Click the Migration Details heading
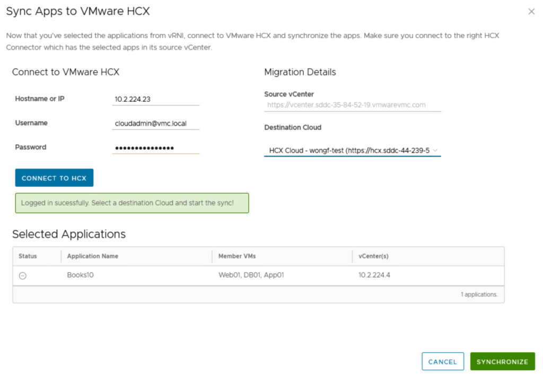The image size is (543, 392). coord(300,72)
